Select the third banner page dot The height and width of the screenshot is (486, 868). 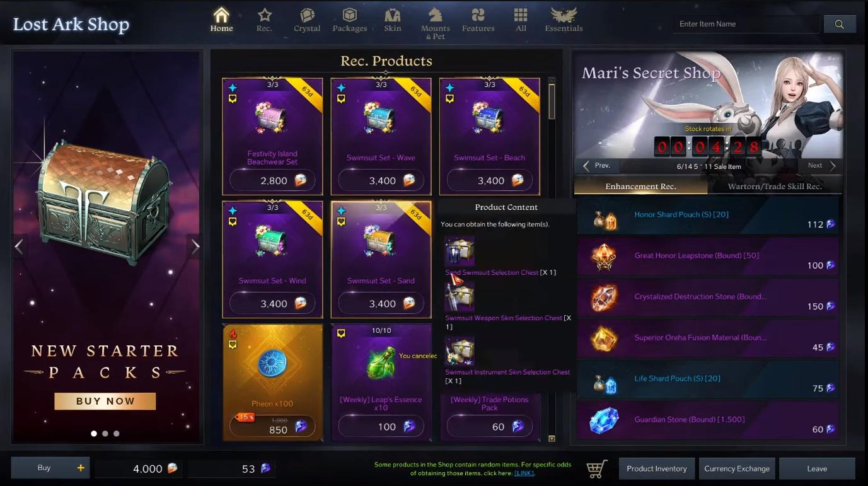click(117, 434)
